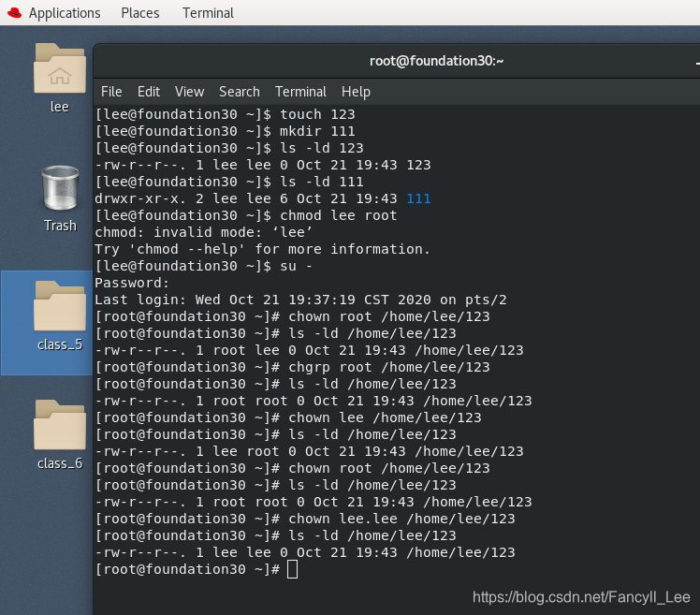
Task: Click the 'chmod lee root' command line
Action: (x=246, y=215)
